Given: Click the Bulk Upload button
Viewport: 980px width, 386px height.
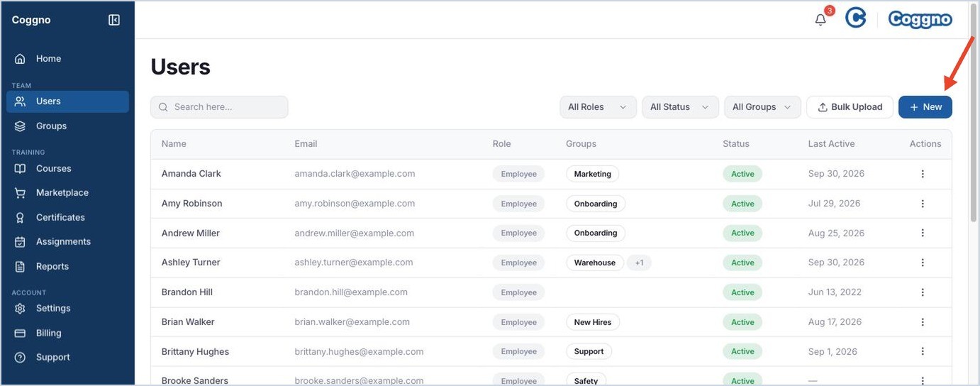Looking at the screenshot, I should 850,107.
